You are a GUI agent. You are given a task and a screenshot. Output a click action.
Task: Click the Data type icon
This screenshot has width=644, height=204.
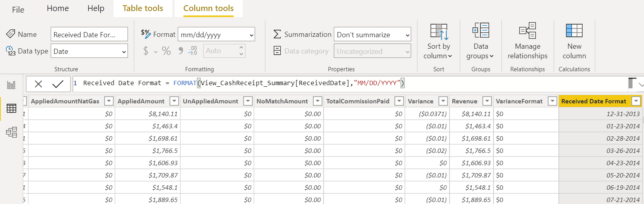[x=11, y=51]
